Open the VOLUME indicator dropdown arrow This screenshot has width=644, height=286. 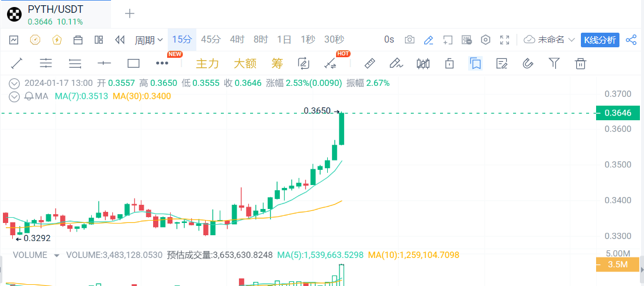[x=57, y=255]
